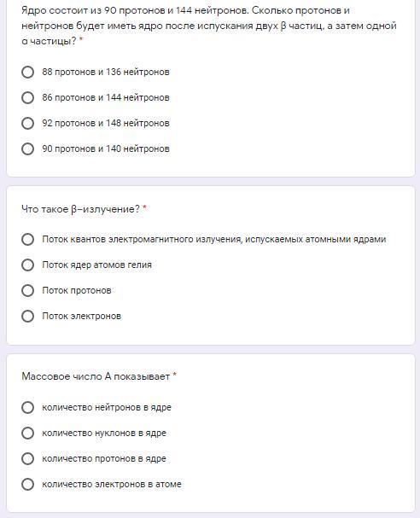Select Поток квантов электромагнитного излучения option

pos(28,239)
